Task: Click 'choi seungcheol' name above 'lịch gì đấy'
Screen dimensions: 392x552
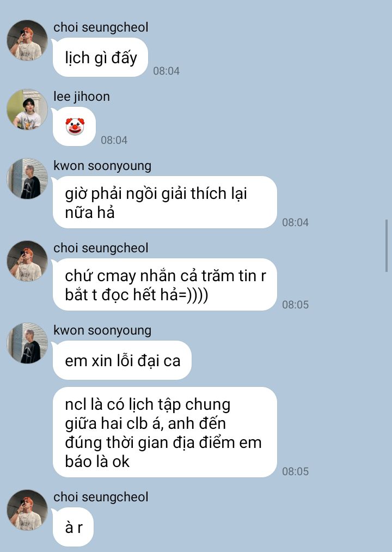Action: tap(101, 27)
